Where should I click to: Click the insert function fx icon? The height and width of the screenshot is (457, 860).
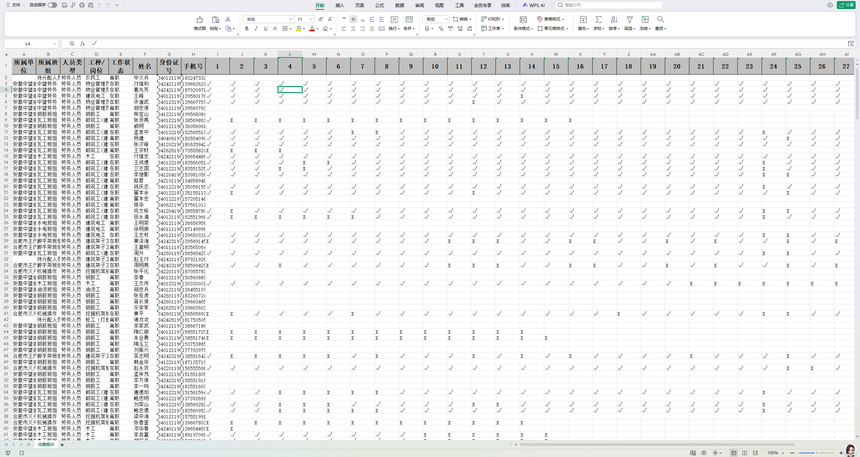point(83,44)
